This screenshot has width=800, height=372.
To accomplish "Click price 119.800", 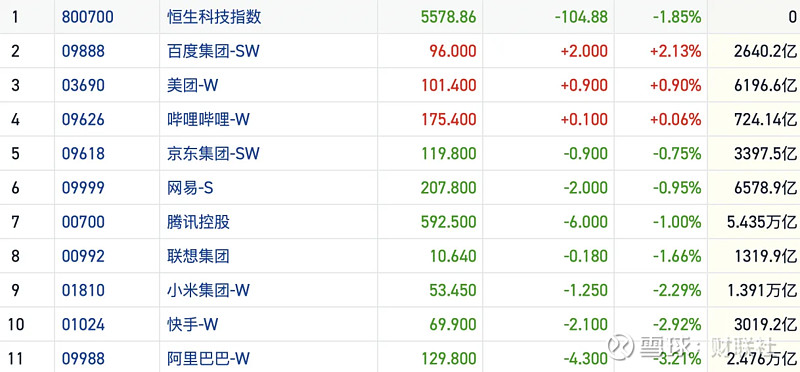I will (449, 154).
